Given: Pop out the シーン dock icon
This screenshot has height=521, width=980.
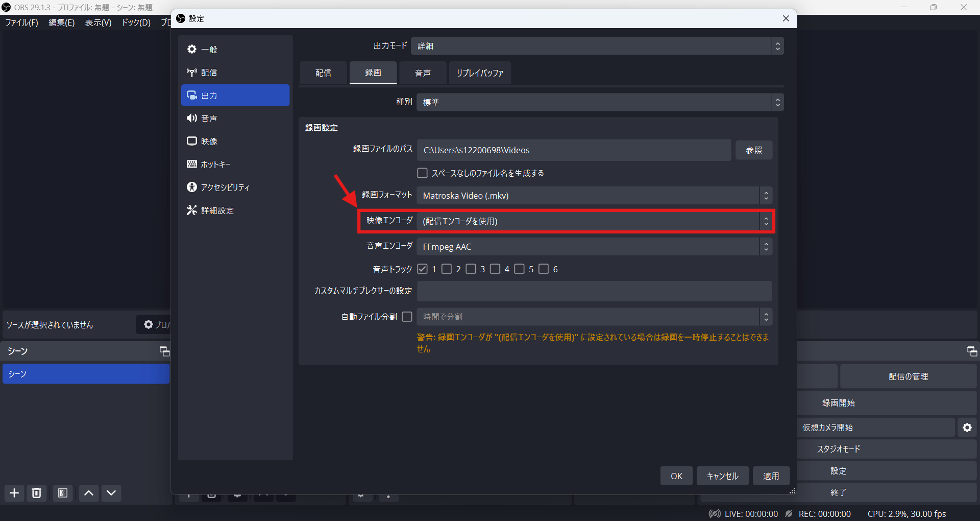Looking at the screenshot, I should 164,351.
